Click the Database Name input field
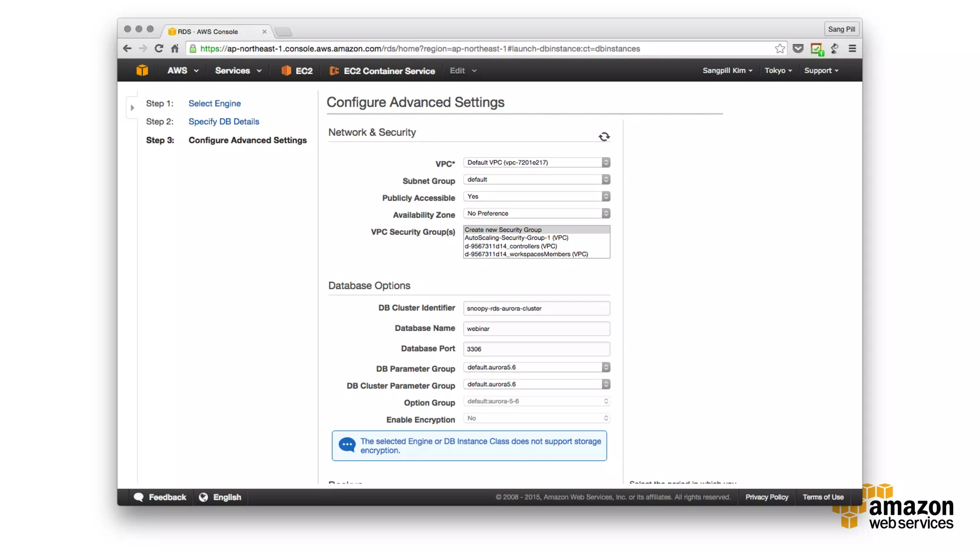Image resolution: width=980 pixels, height=551 pixels. [536, 329]
